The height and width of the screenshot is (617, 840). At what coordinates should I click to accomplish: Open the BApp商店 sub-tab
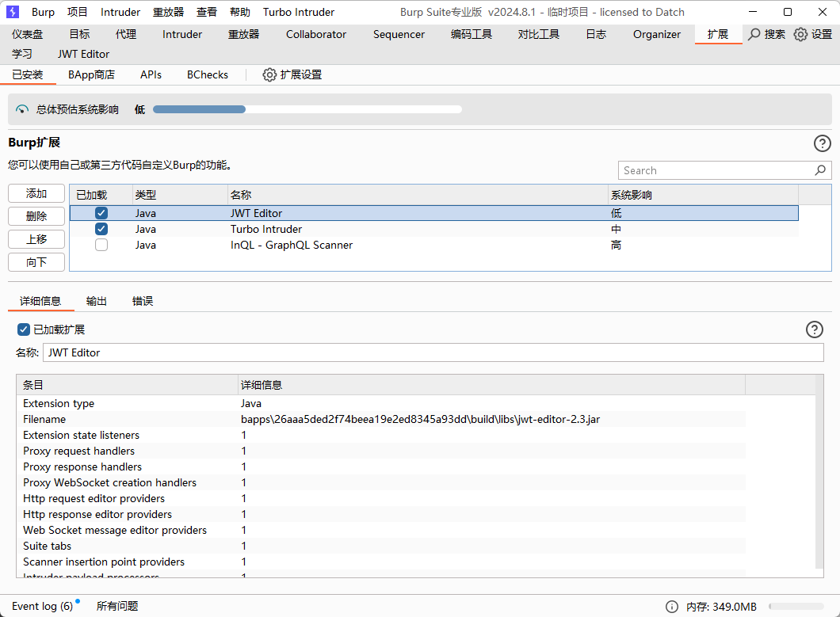click(92, 75)
